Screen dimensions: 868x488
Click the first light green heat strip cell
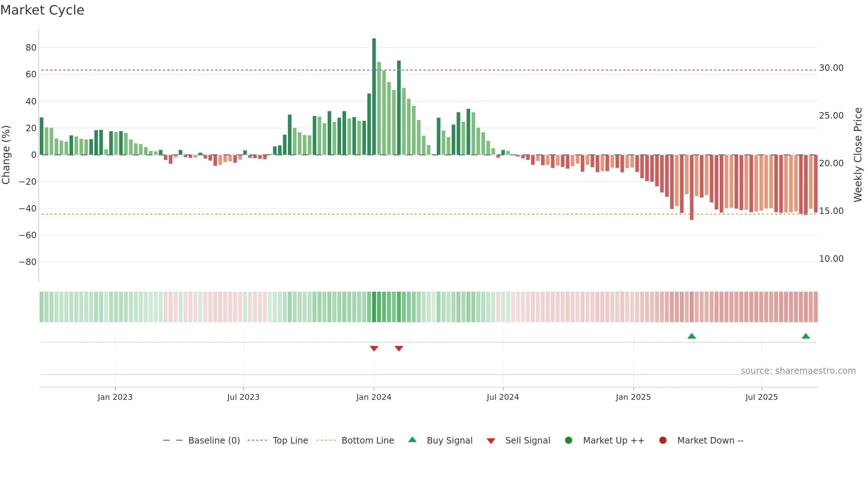(x=42, y=307)
